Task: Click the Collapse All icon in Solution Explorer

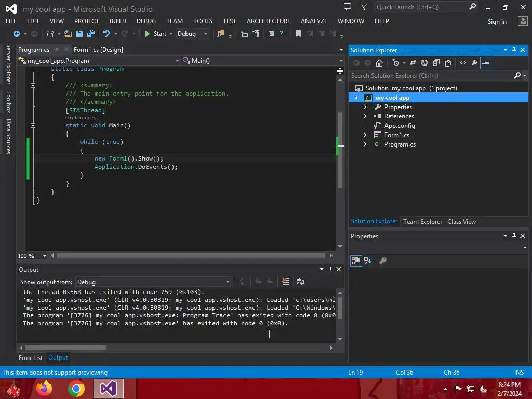Action: coord(436,63)
